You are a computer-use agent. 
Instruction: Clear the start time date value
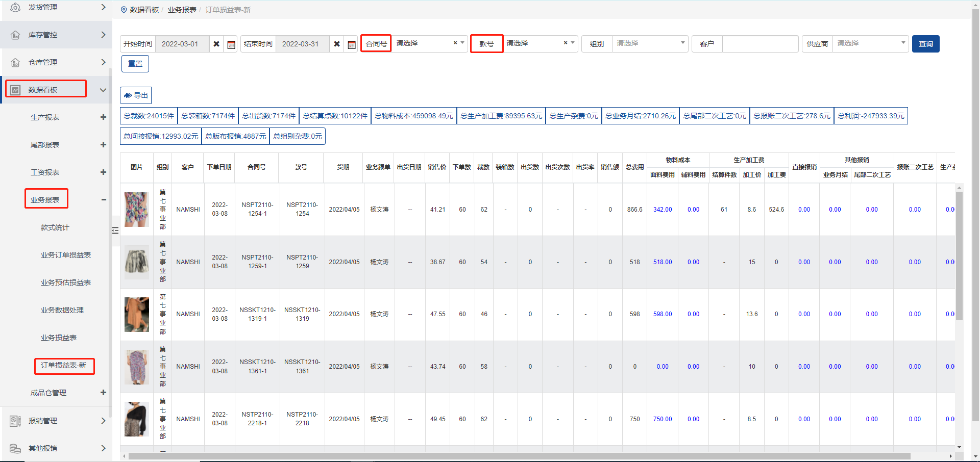[216, 44]
